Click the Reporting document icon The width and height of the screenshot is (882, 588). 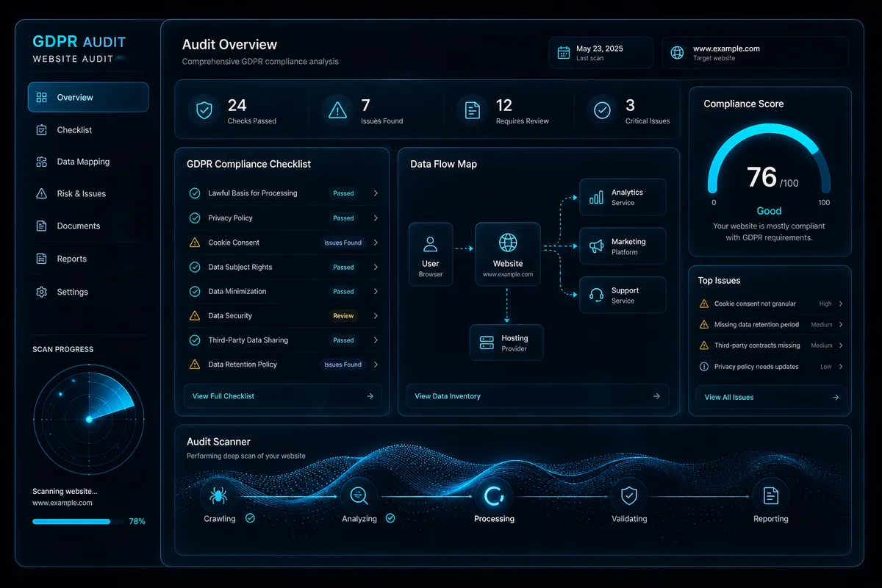pyautogui.click(x=770, y=496)
